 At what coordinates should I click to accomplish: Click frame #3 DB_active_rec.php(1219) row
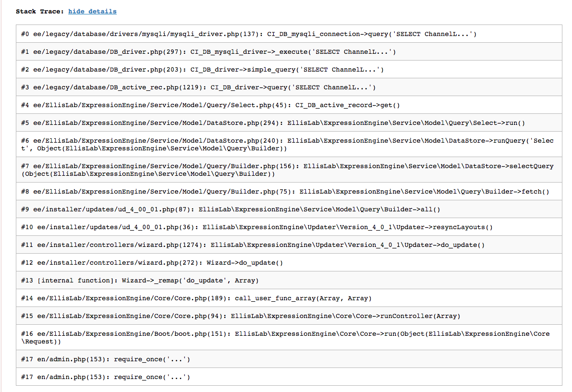pyautogui.click(x=198, y=87)
